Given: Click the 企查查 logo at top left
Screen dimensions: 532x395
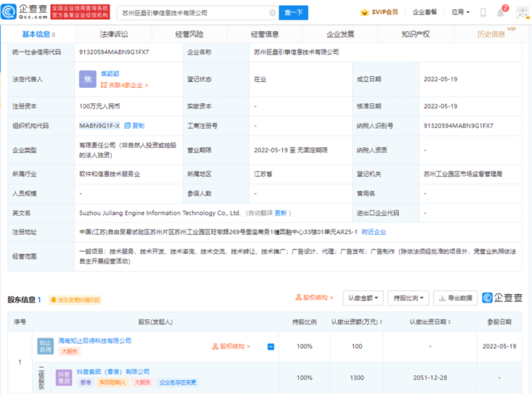Looking at the screenshot, I should [22, 11].
